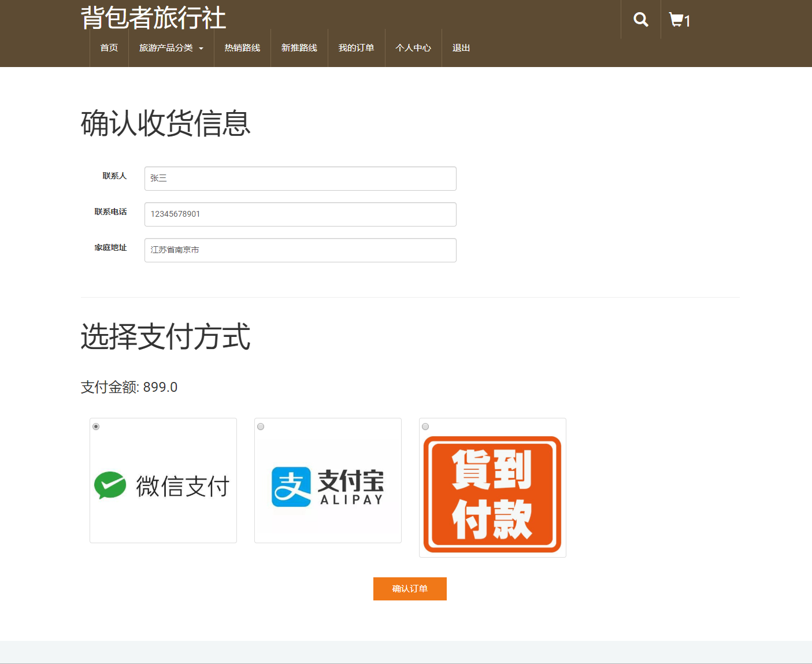The height and width of the screenshot is (664, 812).
Task: Open the 我的订单 menu item
Action: tap(356, 48)
